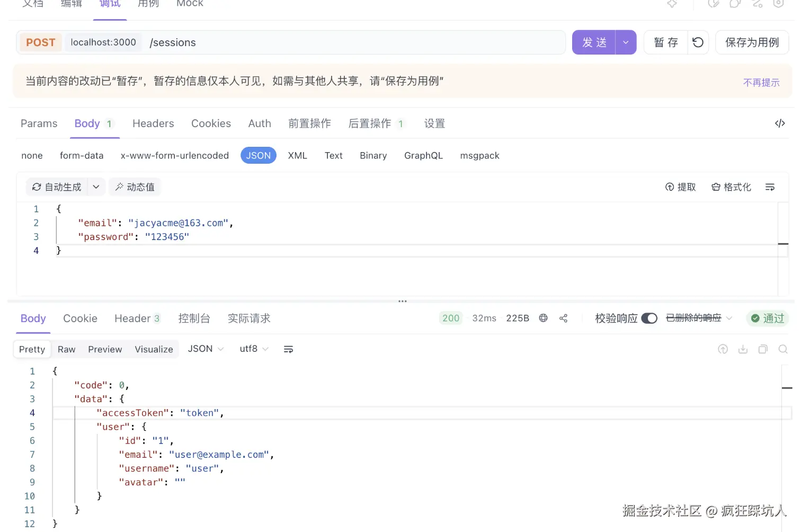Open the 前置操作 tab
The height and width of the screenshot is (532, 801).
click(x=309, y=123)
